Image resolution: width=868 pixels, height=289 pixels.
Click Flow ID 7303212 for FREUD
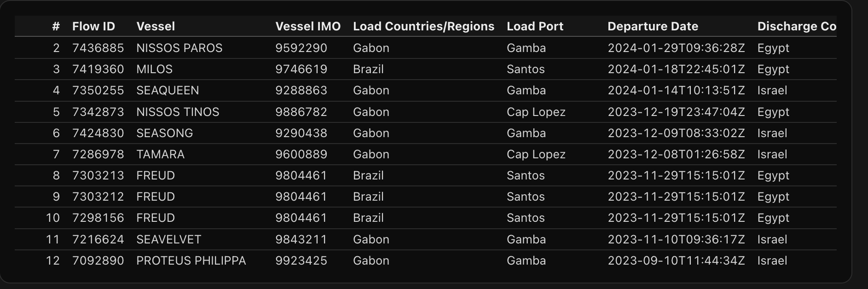[x=98, y=197]
